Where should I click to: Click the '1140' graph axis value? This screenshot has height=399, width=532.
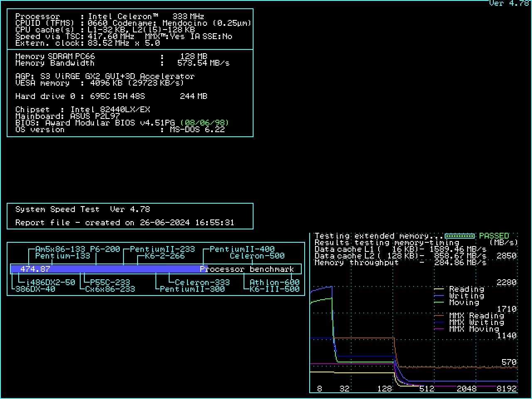point(507,336)
